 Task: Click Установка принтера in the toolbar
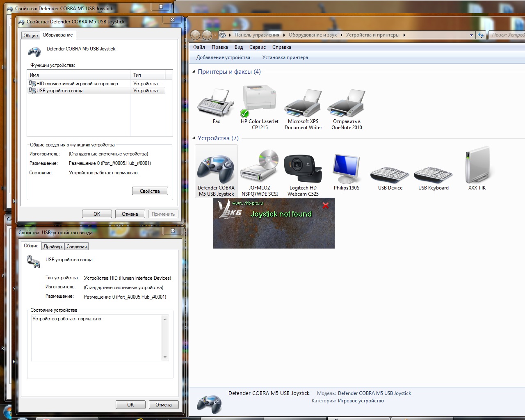285,57
